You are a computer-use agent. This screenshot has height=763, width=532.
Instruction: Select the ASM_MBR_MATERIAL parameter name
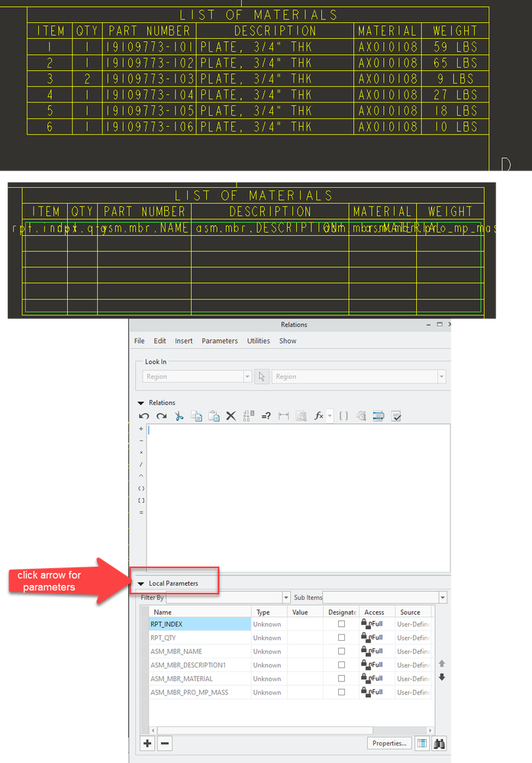click(x=182, y=678)
